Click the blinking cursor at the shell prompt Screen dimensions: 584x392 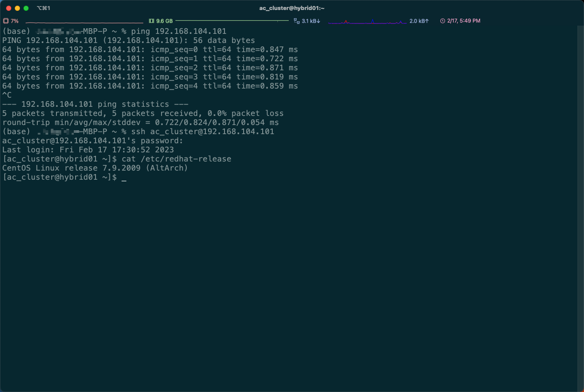click(x=124, y=178)
